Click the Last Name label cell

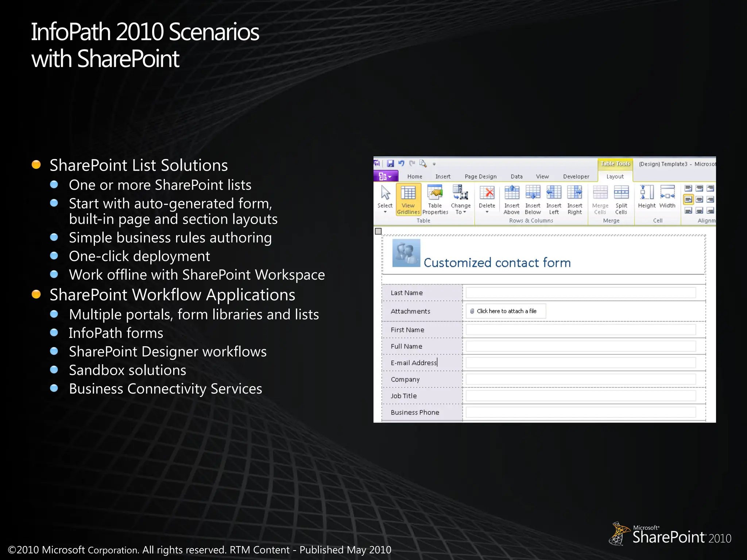[x=422, y=293]
